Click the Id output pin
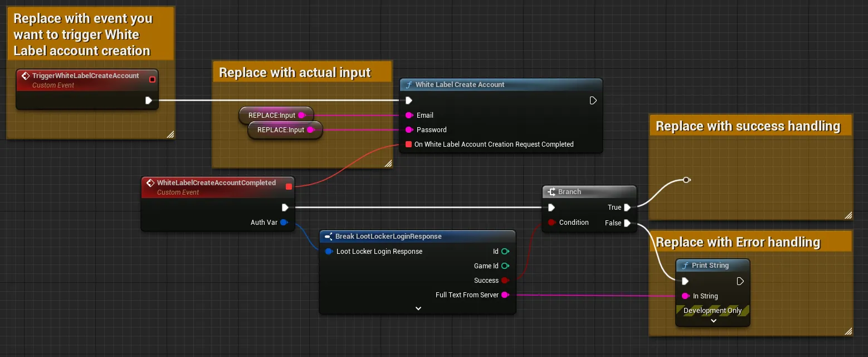Screen dimensions: 868x357 (x=505, y=252)
